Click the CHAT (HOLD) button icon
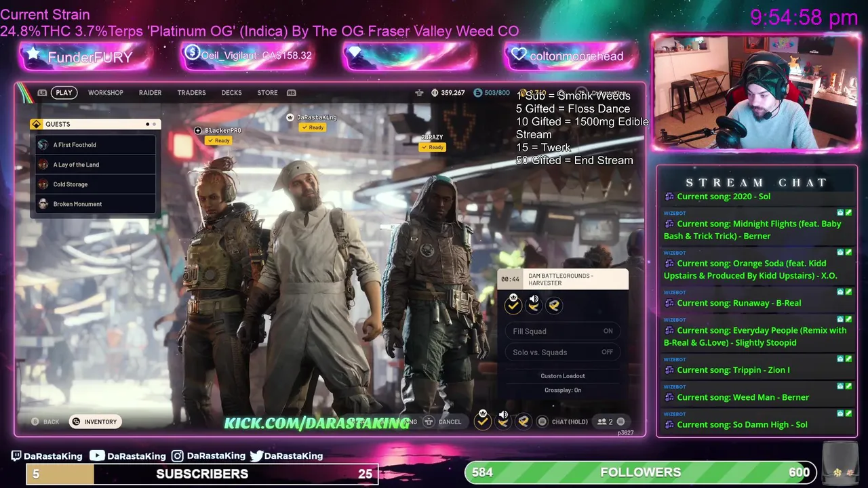Screen dimensions: 868x488 pos(542,422)
